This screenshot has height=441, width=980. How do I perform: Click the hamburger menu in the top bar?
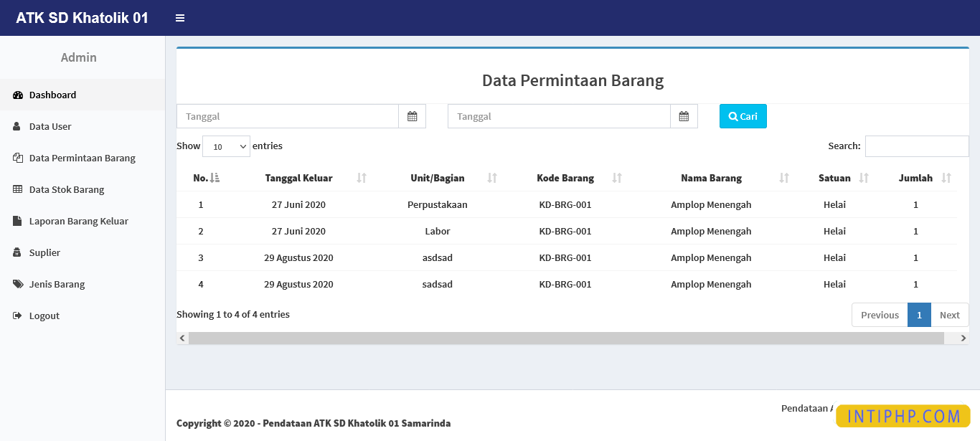pos(179,18)
